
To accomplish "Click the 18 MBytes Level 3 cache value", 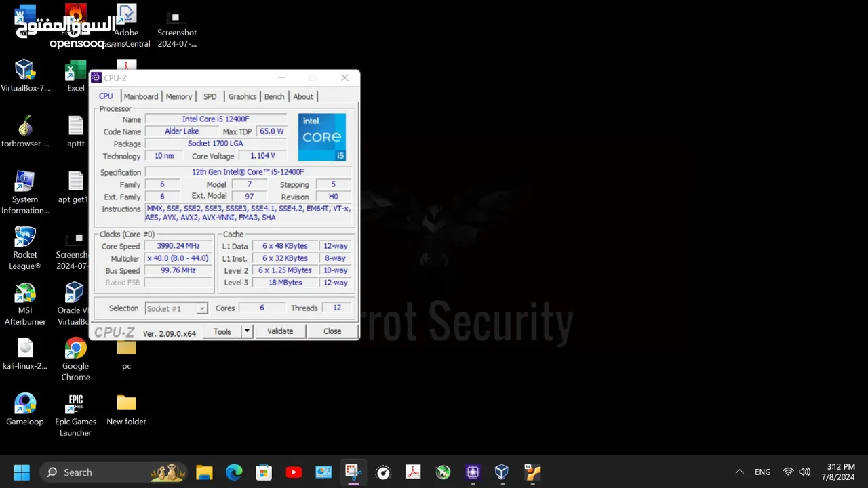I will pyautogui.click(x=285, y=283).
